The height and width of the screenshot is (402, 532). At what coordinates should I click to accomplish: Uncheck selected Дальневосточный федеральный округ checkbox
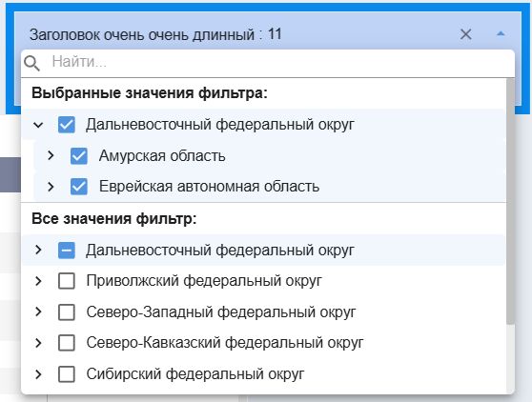[x=67, y=125]
